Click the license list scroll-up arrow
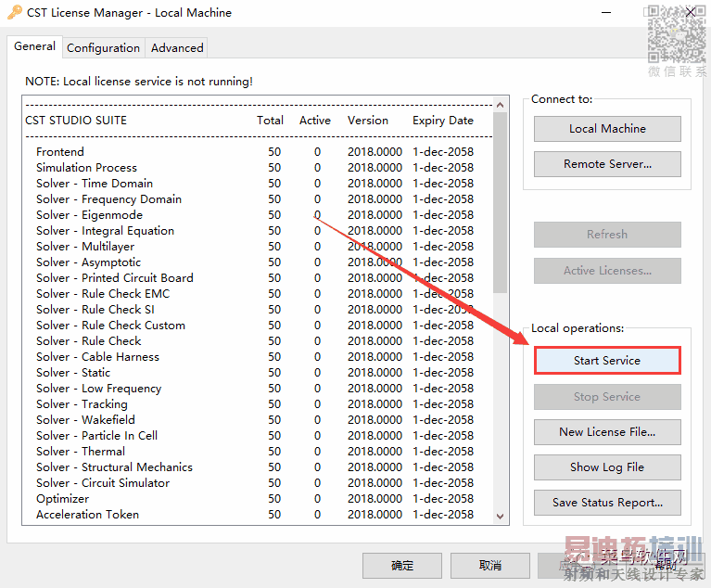 pos(501,105)
